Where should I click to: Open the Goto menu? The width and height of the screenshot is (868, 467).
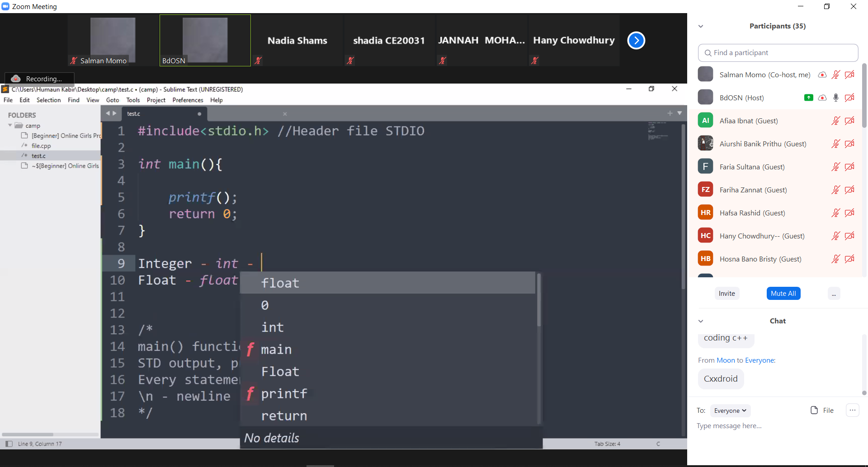(x=112, y=100)
